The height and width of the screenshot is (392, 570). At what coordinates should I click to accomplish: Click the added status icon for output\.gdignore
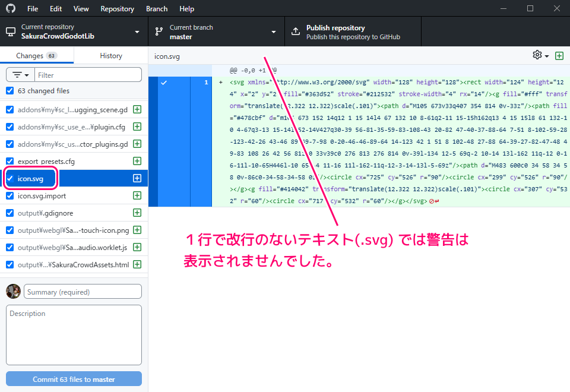(x=137, y=213)
